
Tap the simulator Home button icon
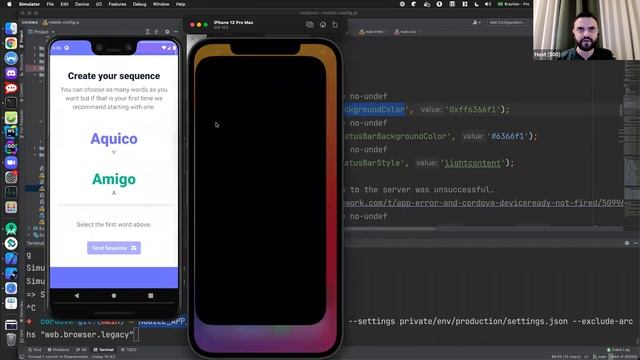[x=323, y=24]
